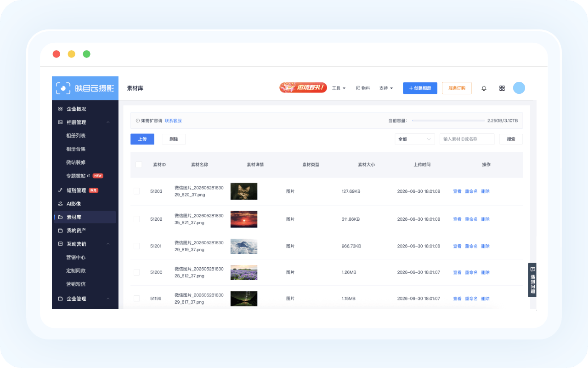This screenshot has height=368, width=588.
Task: Open 微站装修 menu item
Action: click(x=76, y=162)
